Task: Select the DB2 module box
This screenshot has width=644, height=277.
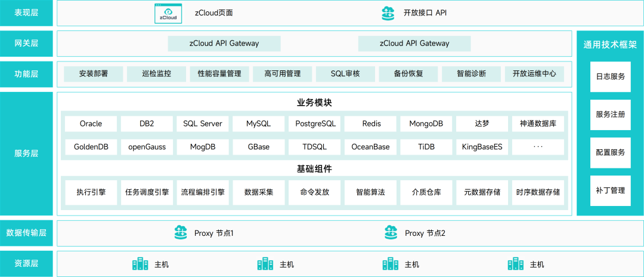Action: 147,124
